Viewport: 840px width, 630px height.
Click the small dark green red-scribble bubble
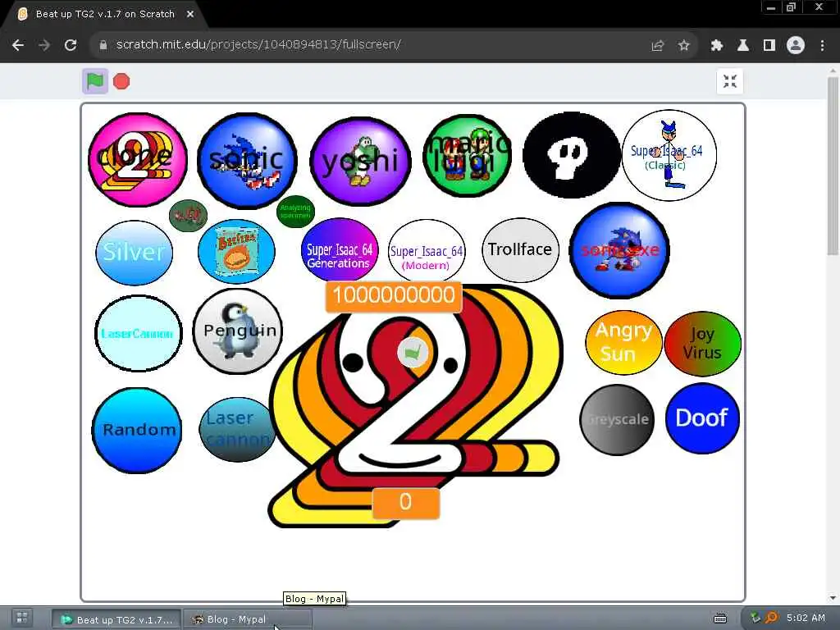188,216
